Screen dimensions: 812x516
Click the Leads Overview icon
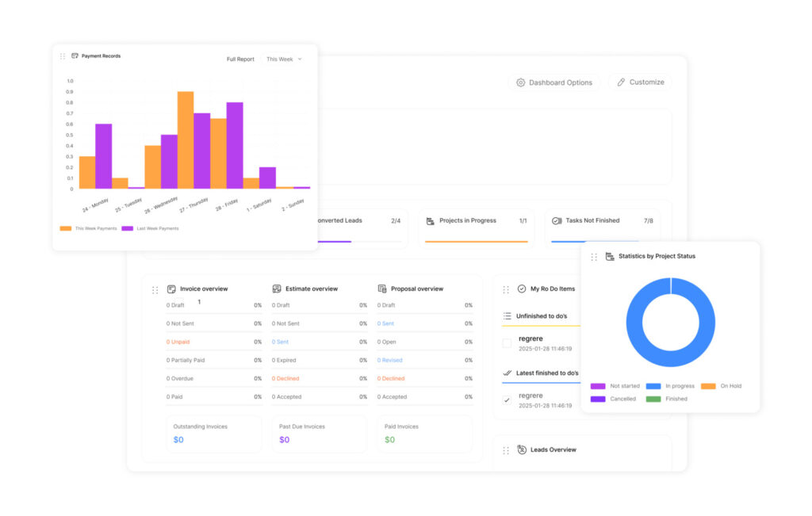click(x=522, y=450)
